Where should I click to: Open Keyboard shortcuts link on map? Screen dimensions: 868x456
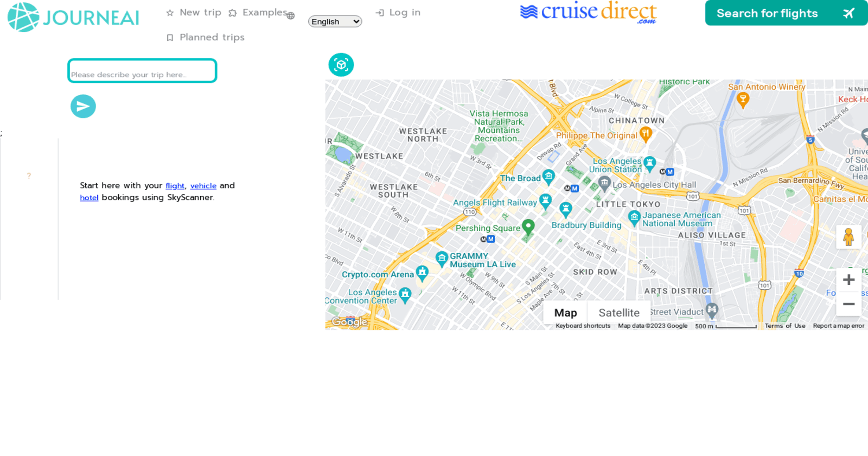tap(583, 326)
